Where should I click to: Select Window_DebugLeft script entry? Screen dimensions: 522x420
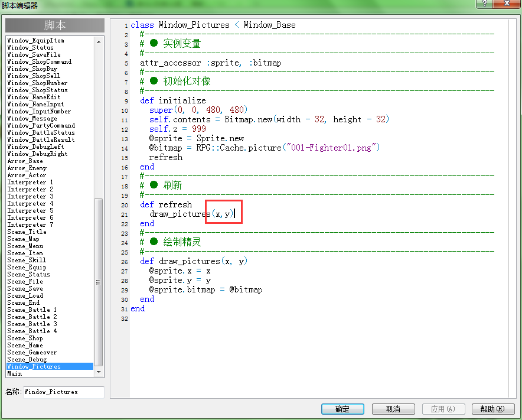pos(35,146)
